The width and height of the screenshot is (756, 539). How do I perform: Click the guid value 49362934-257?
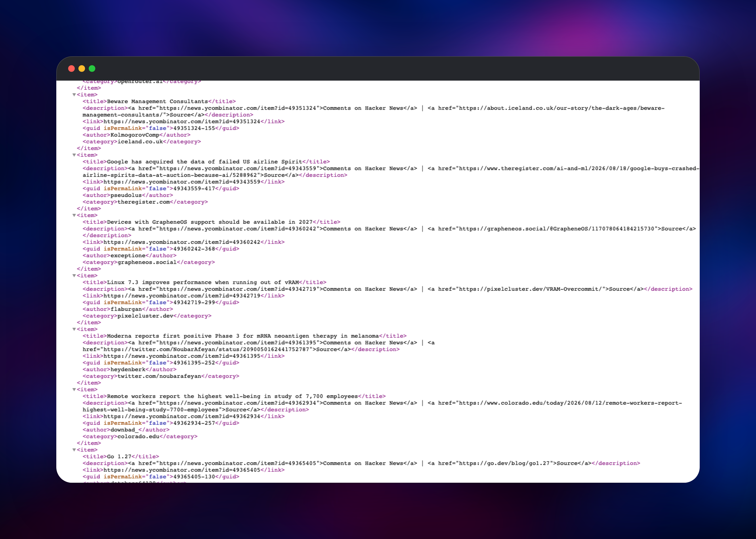194,423
